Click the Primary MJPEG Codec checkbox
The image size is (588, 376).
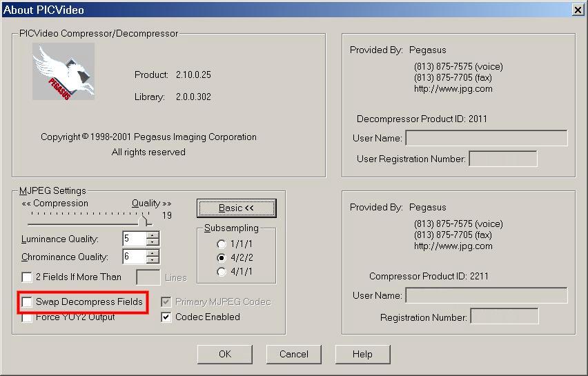(x=166, y=301)
